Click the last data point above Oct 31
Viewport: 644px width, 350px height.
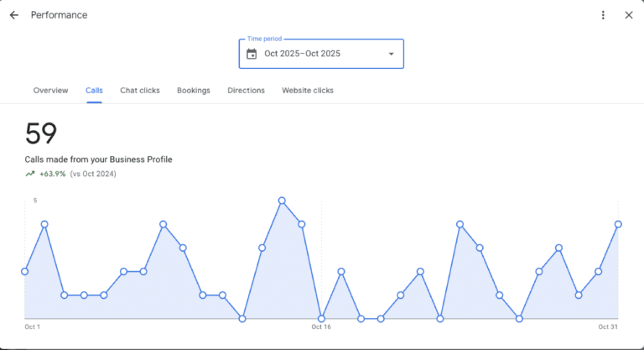click(618, 224)
